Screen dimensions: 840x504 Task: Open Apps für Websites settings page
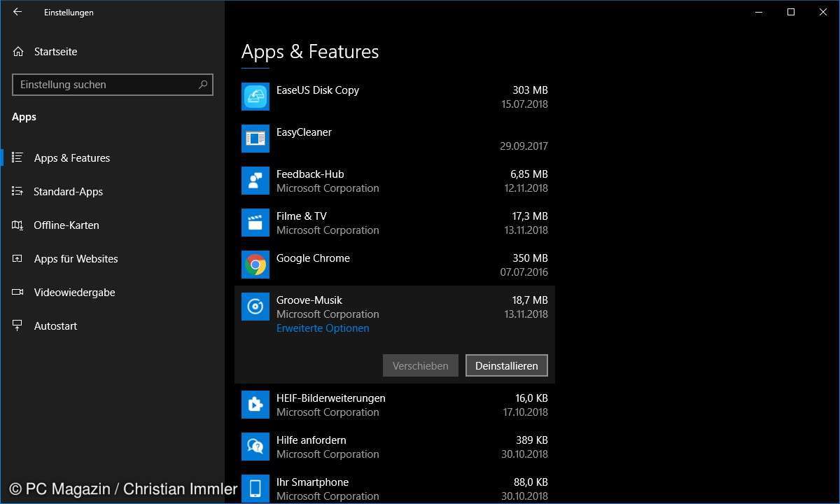pos(76,258)
